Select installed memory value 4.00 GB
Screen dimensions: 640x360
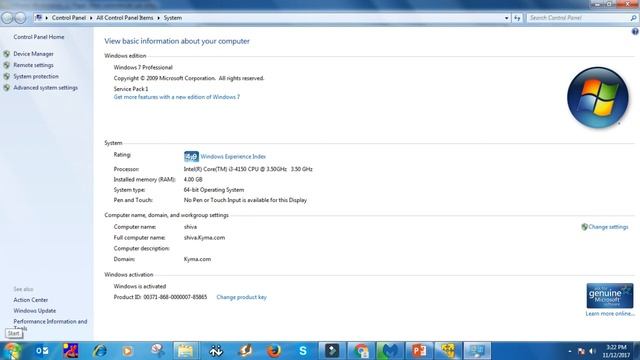click(x=193, y=180)
